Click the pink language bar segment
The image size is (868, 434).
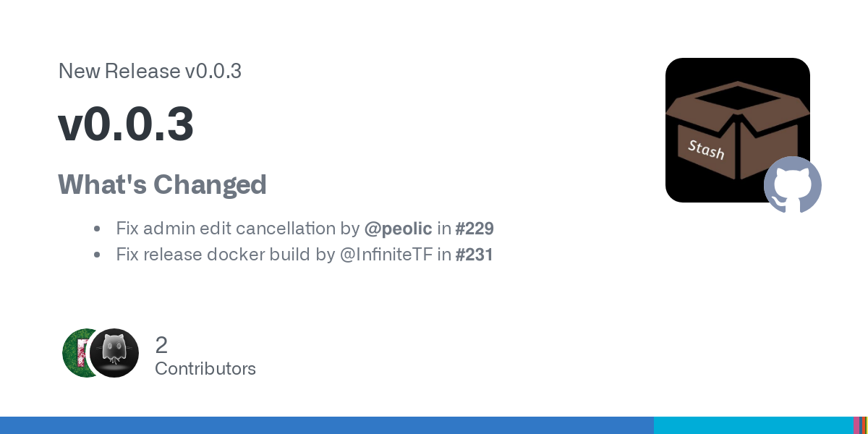pyautogui.click(x=856, y=425)
